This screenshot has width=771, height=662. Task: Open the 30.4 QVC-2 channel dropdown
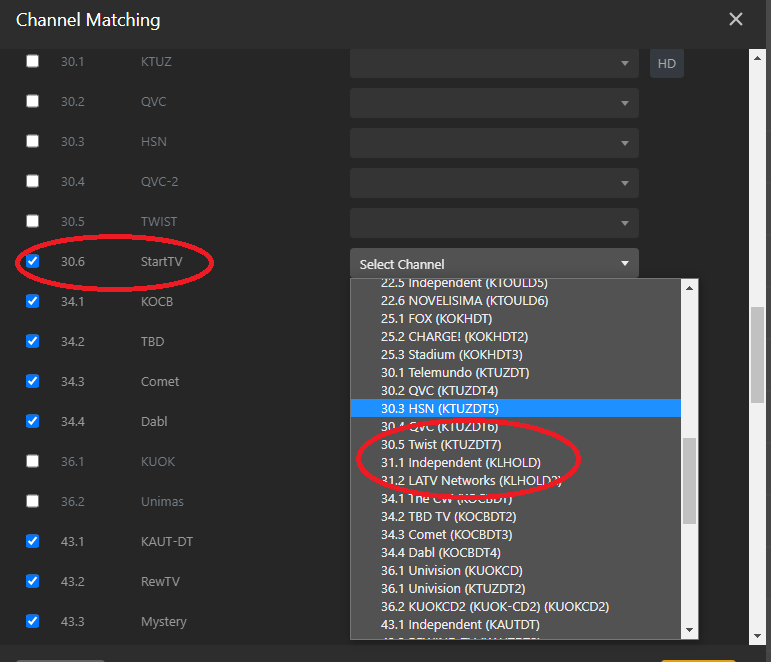494,183
